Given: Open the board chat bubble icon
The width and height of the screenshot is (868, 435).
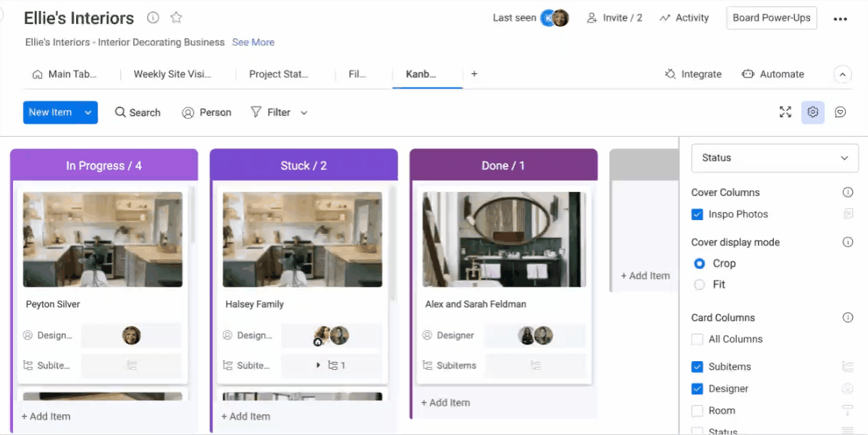Looking at the screenshot, I should tap(840, 112).
